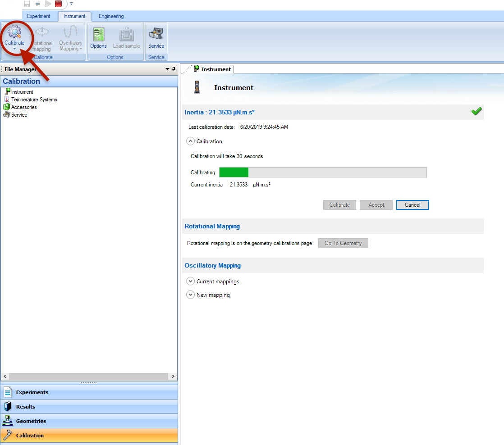
Task: Click the Oscillatory Mapping ribbon icon
Action: click(x=70, y=32)
